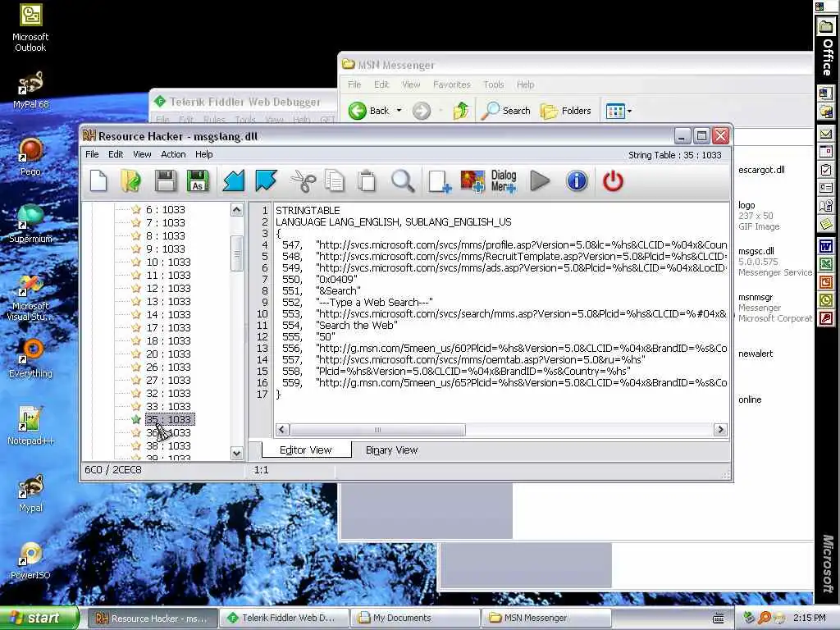The width and height of the screenshot is (840, 630).
Task: Click the Paste clipboard icon
Action: click(367, 181)
